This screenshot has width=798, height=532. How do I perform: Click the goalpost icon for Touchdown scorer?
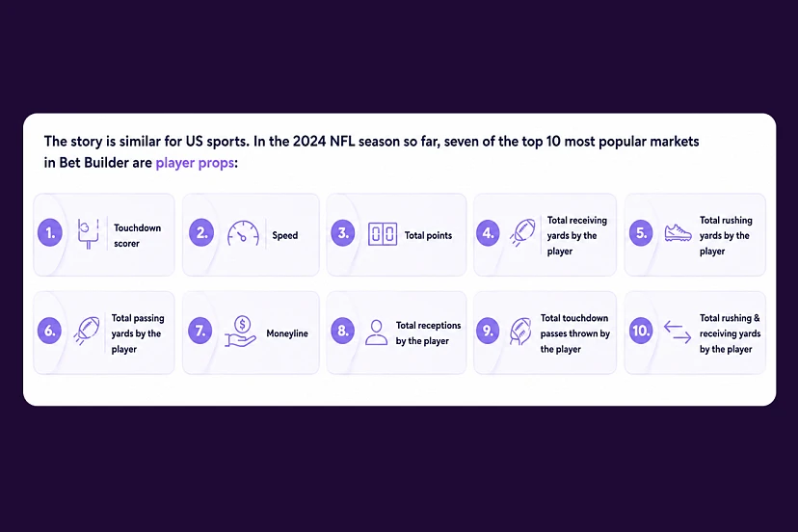click(88, 233)
